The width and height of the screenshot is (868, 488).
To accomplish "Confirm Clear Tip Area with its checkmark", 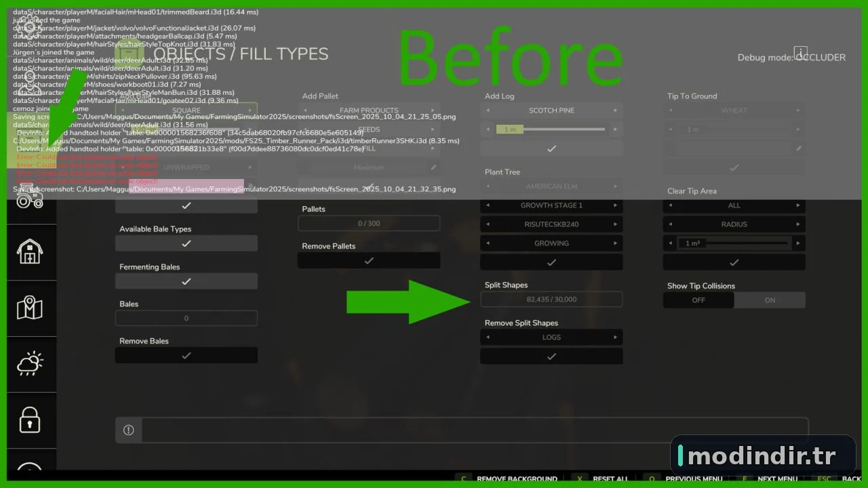I will pos(734,262).
